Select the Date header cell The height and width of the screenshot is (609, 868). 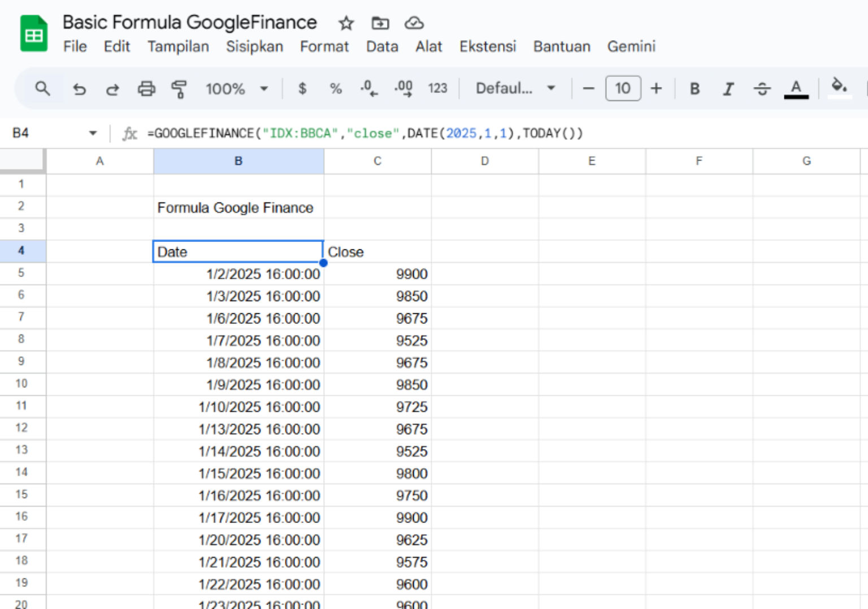(238, 252)
